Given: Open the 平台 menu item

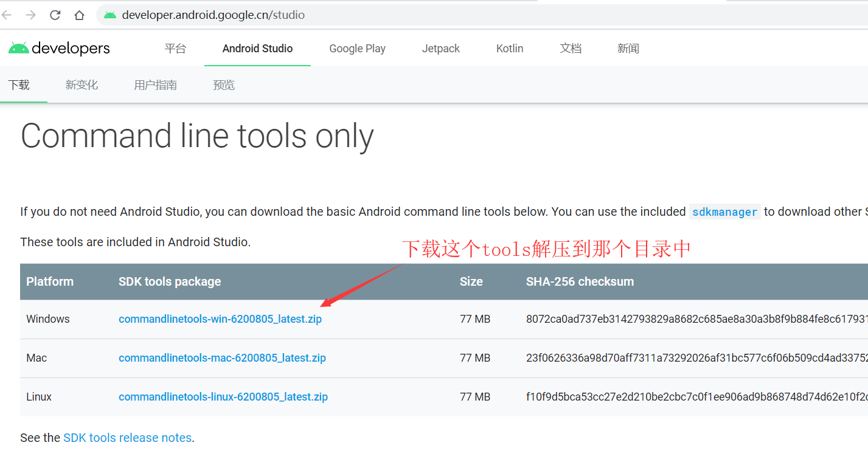Looking at the screenshot, I should pyautogui.click(x=175, y=49).
